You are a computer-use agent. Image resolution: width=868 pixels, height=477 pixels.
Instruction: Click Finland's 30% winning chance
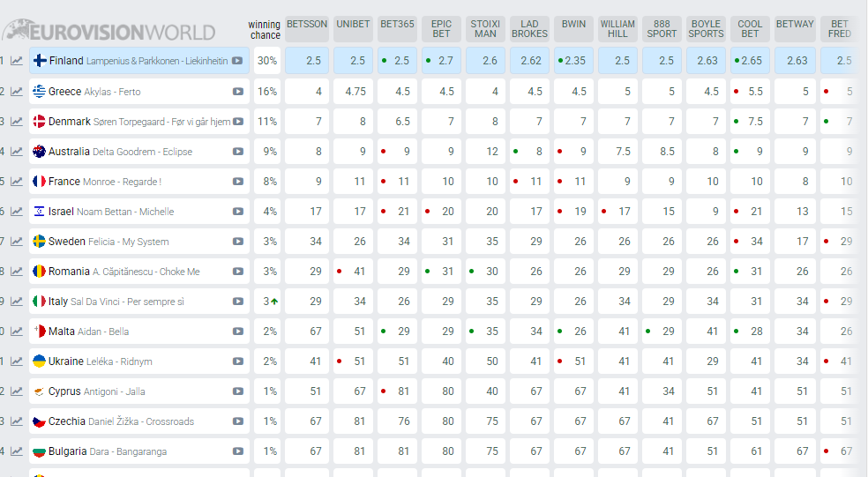267,61
